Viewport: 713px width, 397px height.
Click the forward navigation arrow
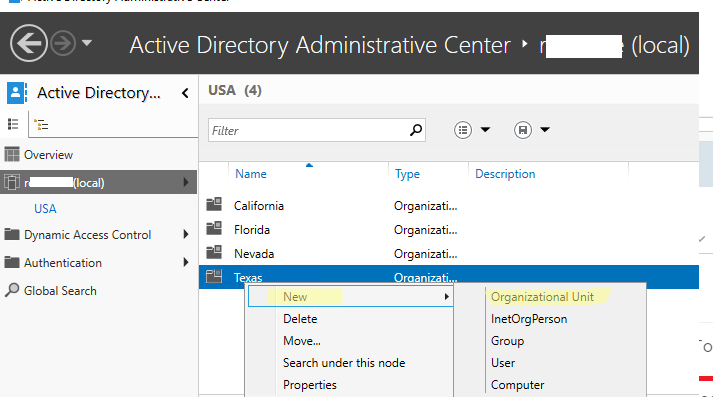[63, 43]
